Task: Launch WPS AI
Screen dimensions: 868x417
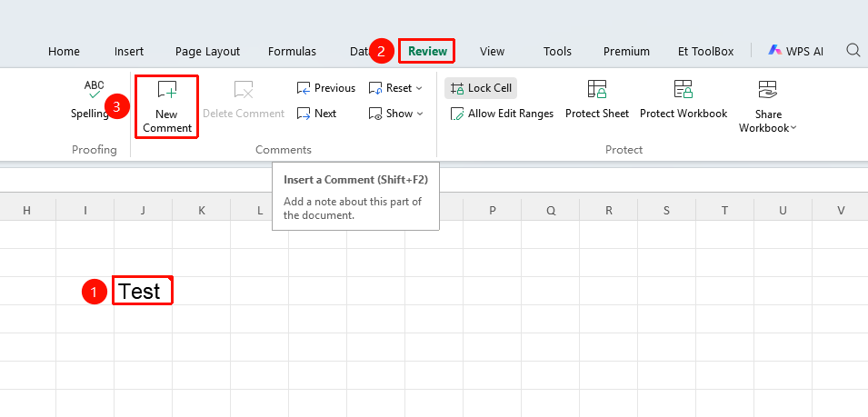Action: pyautogui.click(x=795, y=52)
